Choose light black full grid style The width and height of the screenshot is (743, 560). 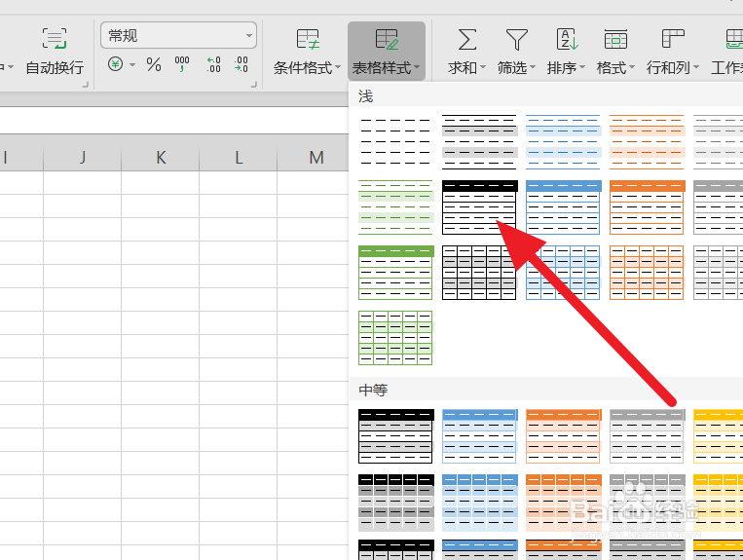[x=479, y=273]
